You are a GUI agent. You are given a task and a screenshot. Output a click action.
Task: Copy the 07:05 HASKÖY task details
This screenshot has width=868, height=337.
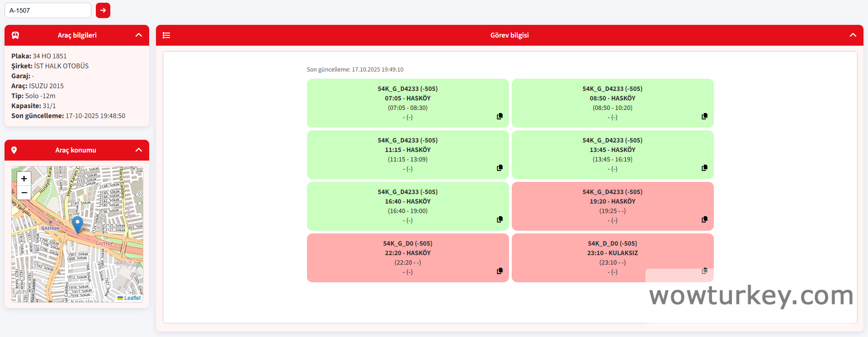coord(500,116)
